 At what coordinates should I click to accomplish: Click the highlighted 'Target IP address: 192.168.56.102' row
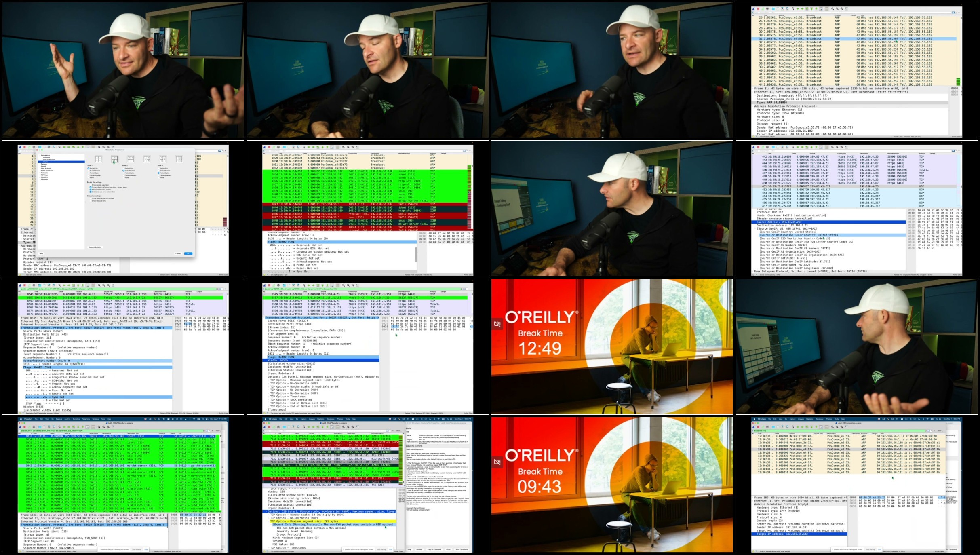[799, 534]
